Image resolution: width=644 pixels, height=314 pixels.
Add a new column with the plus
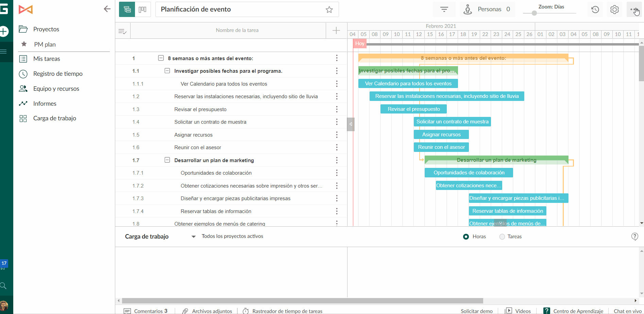click(x=336, y=30)
